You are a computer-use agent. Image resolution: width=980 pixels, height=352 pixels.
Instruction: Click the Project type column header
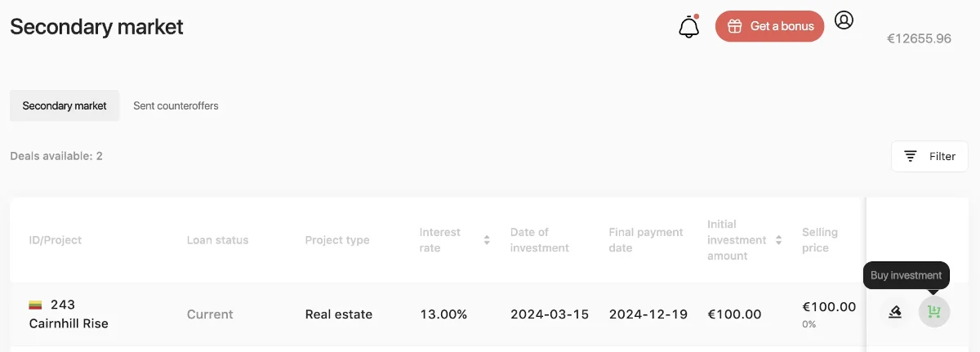[x=337, y=240]
